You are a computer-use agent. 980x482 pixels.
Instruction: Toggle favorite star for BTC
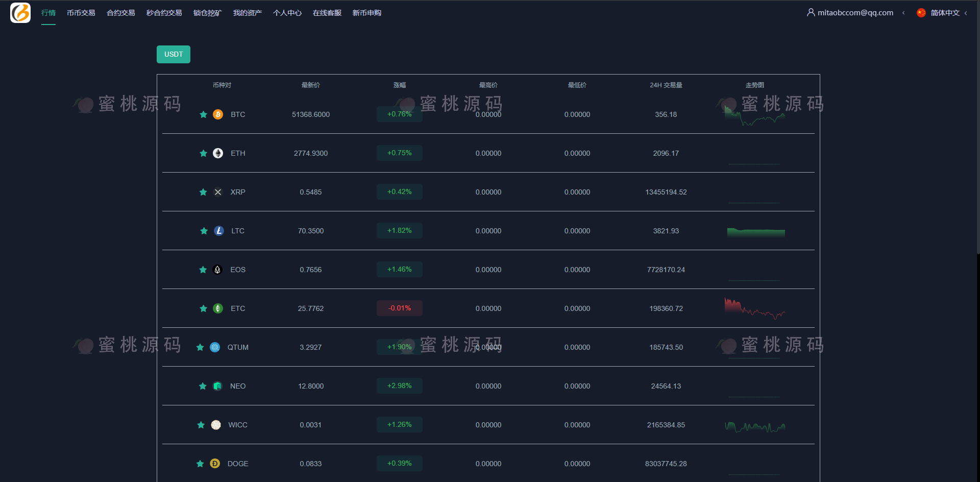point(203,114)
